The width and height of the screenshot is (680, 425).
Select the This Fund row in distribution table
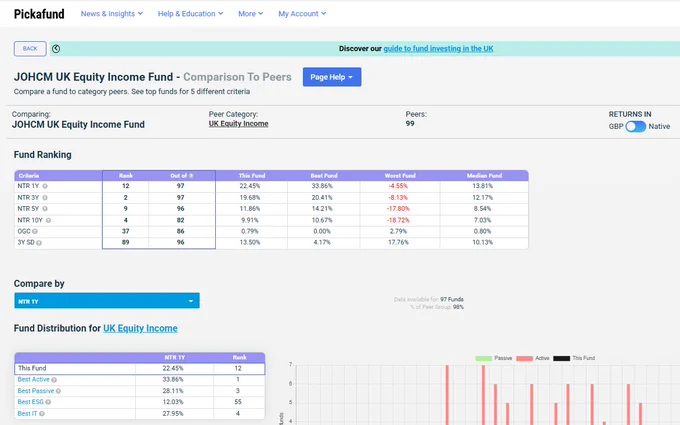pyautogui.click(x=140, y=369)
